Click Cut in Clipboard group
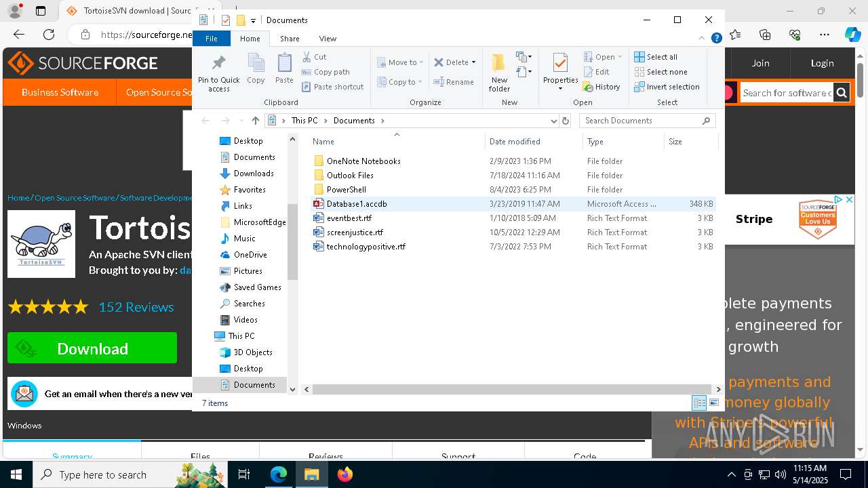Screen dimensions: 868x488 314,57
